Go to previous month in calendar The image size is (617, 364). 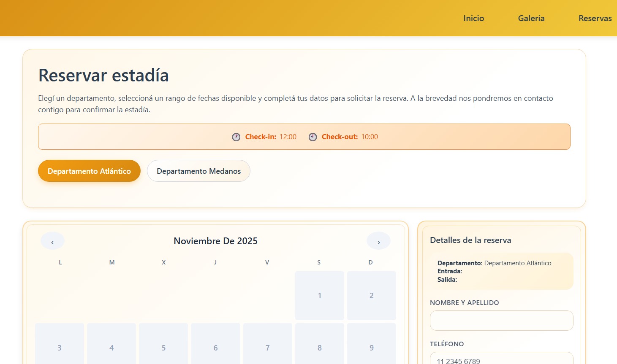tap(52, 241)
